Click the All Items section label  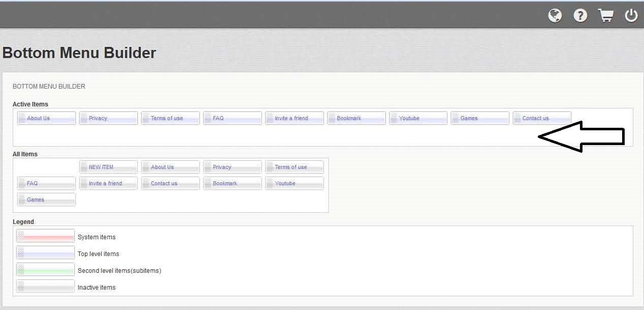[x=25, y=154]
